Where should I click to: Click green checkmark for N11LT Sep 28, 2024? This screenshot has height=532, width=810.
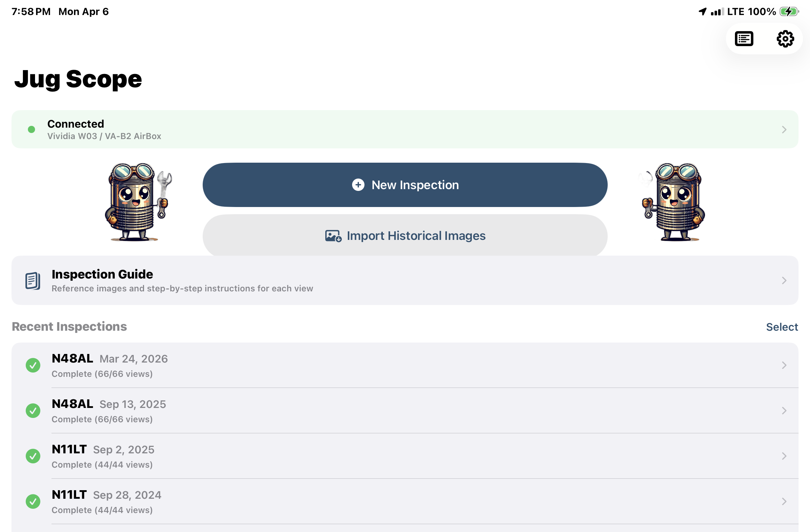coord(33,501)
